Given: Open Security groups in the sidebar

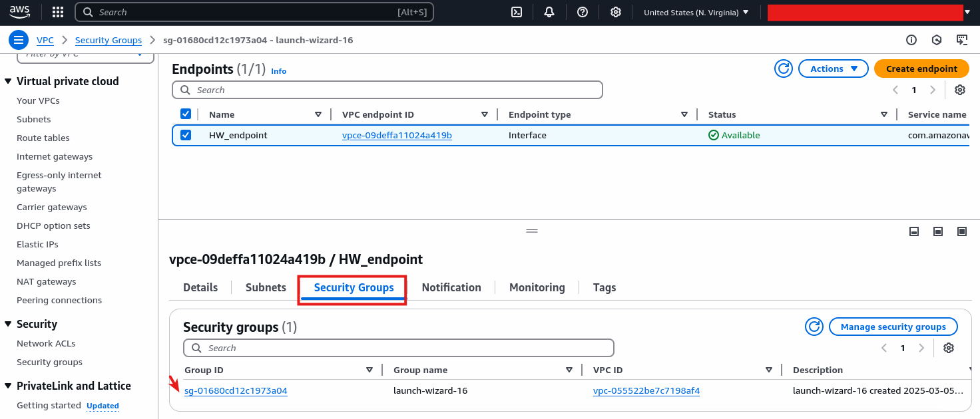Looking at the screenshot, I should [49, 362].
